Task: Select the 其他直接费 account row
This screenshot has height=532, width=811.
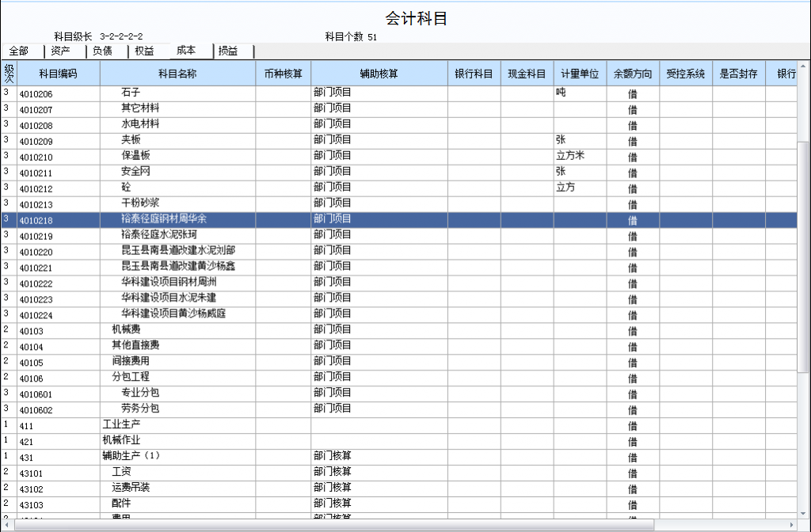Action: [x=399, y=347]
